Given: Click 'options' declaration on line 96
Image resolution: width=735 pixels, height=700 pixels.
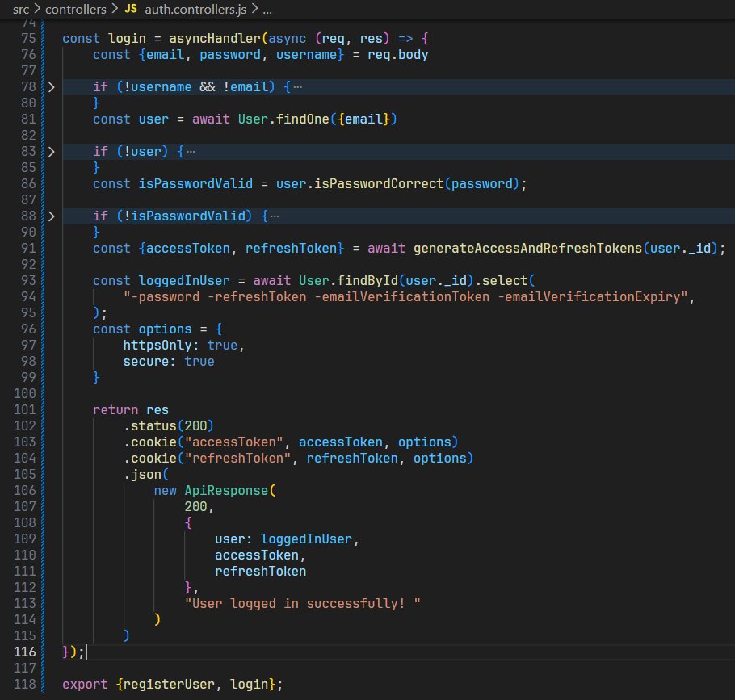Looking at the screenshot, I should (x=165, y=329).
